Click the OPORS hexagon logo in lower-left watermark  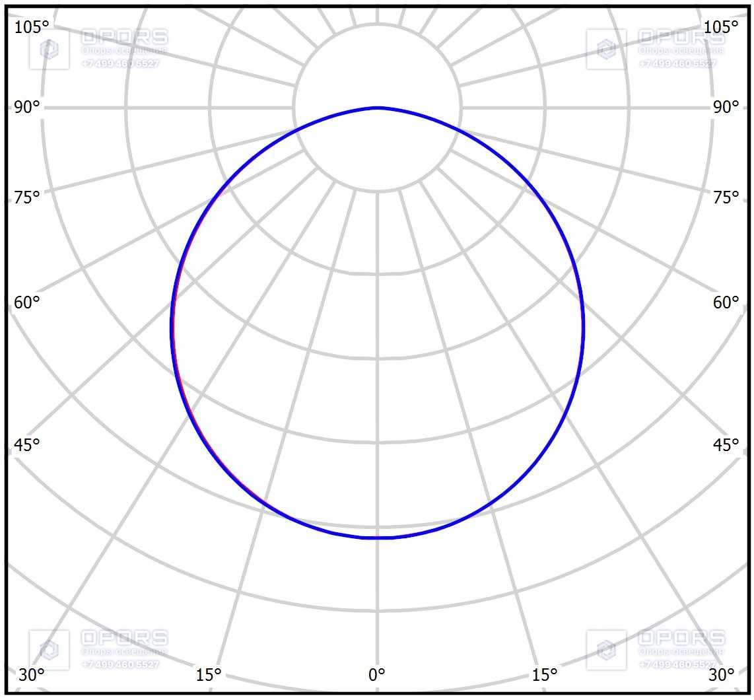click(49, 650)
